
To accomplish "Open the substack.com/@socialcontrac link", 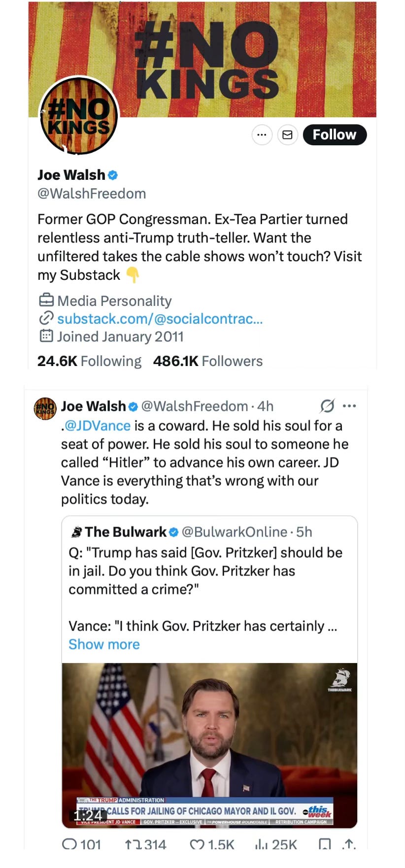I will click(160, 319).
